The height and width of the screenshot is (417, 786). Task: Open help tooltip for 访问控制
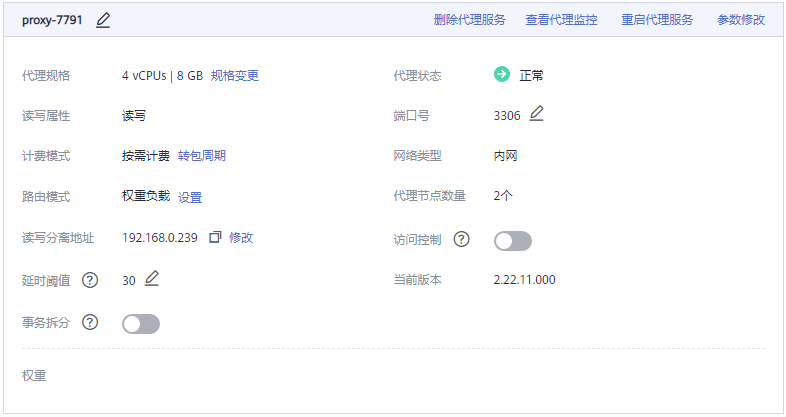pyautogui.click(x=461, y=239)
